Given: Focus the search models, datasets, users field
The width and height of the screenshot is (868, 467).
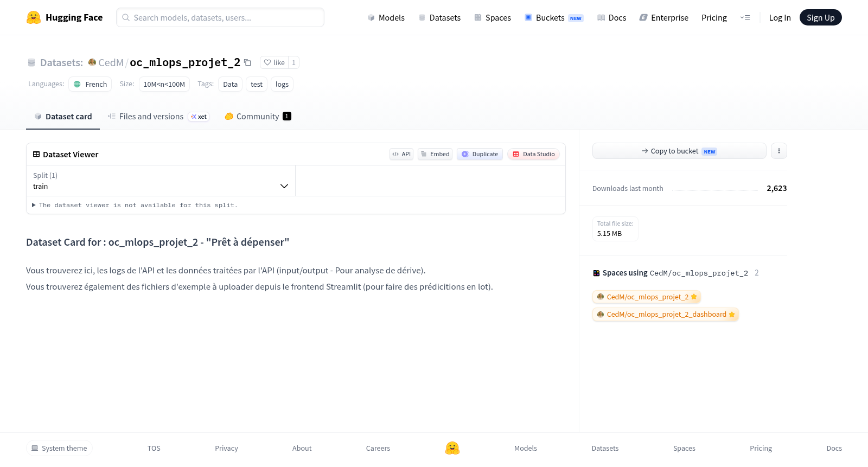Looking at the screenshot, I should 220,17.
